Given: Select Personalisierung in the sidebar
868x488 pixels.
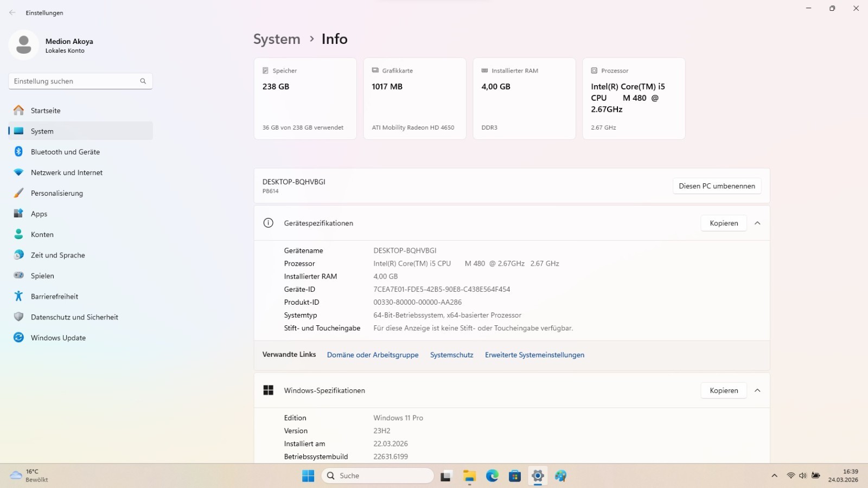Looking at the screenshot, I should point(81,193).
